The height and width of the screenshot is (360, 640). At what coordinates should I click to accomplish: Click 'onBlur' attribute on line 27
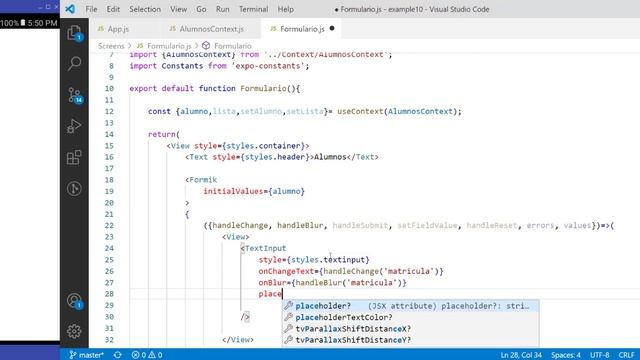pyautogui.click(x=272, y=283)
